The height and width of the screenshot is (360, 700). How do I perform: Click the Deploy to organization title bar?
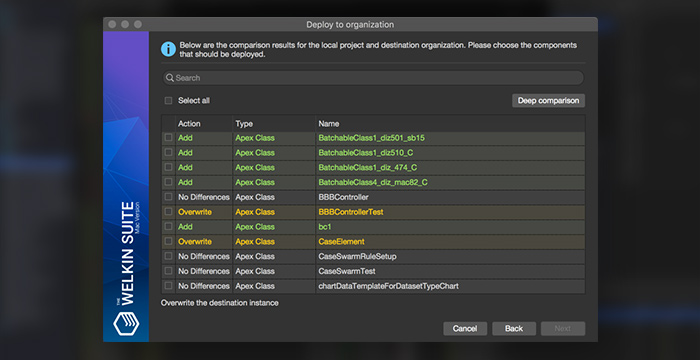[350, 24]
